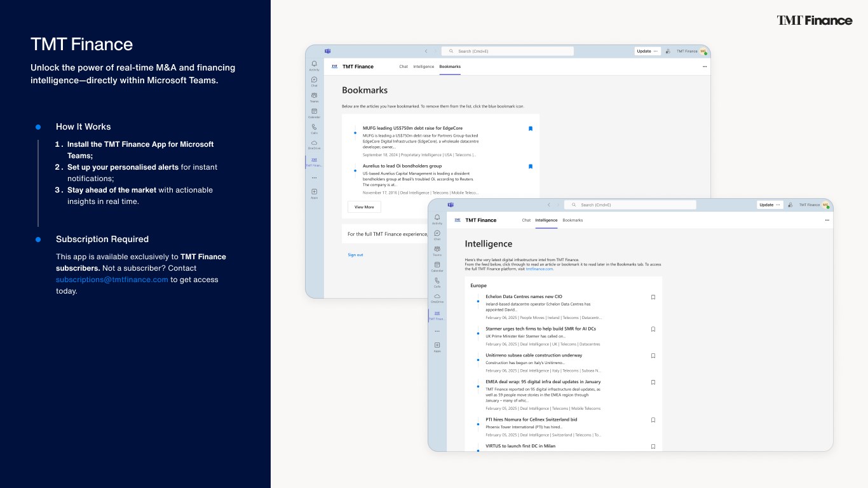Screen dimensions: 868x488
Task: Click subscriptions@tmtfinance.com email link
Action: [x=112, y=280]
